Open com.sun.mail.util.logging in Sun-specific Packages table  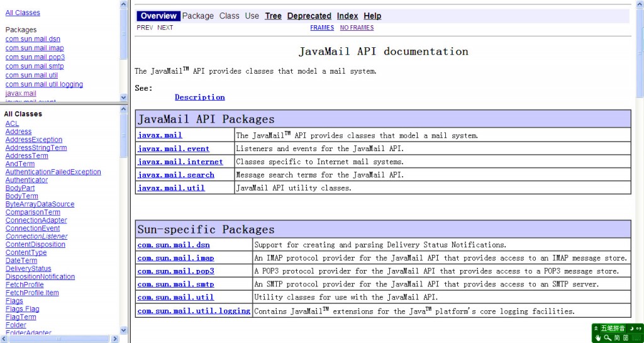click(194, 311)
